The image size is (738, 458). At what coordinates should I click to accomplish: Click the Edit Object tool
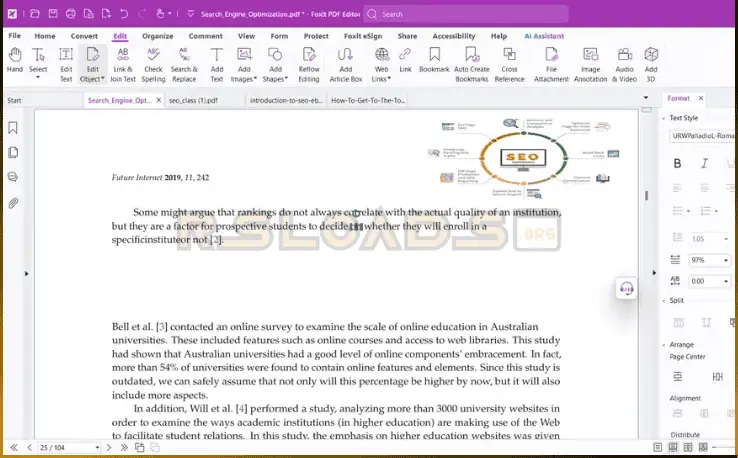92,65
